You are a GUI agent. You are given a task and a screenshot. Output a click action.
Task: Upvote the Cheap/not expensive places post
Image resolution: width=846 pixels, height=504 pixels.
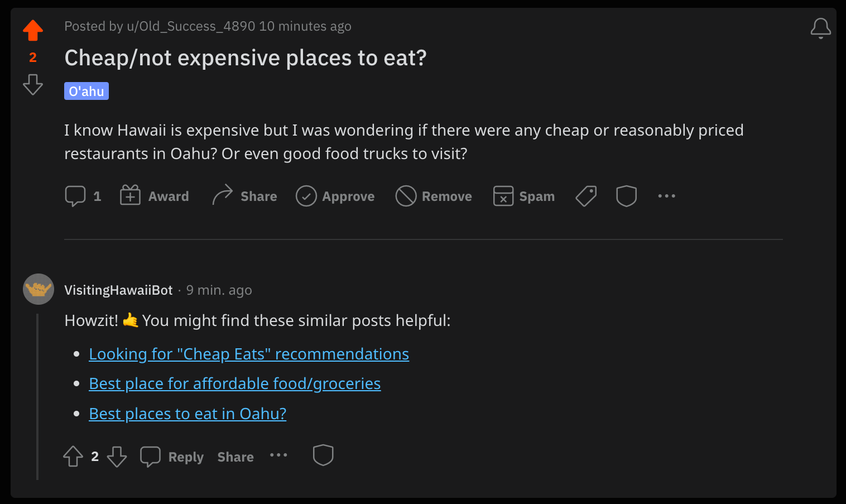point(33,30)
